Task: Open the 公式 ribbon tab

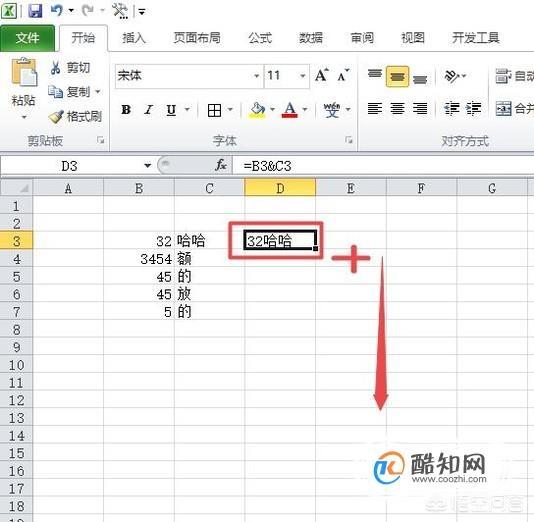Action: point(260,38)
